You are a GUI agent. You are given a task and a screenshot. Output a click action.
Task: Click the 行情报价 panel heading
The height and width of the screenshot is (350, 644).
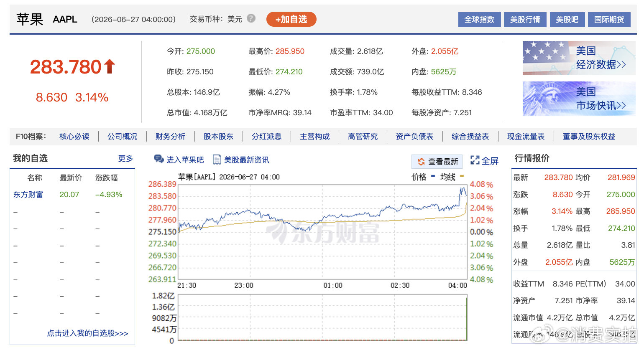coord(532,158)
